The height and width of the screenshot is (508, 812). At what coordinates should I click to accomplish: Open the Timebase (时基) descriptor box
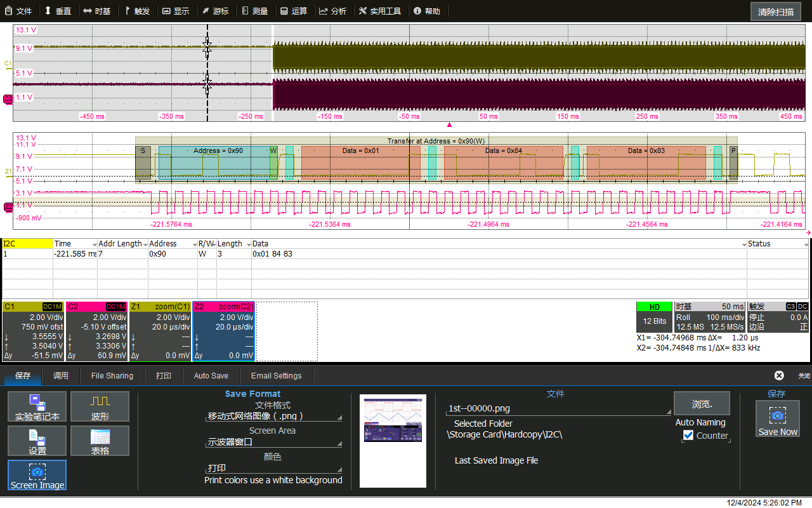click(x=709, y=316)
